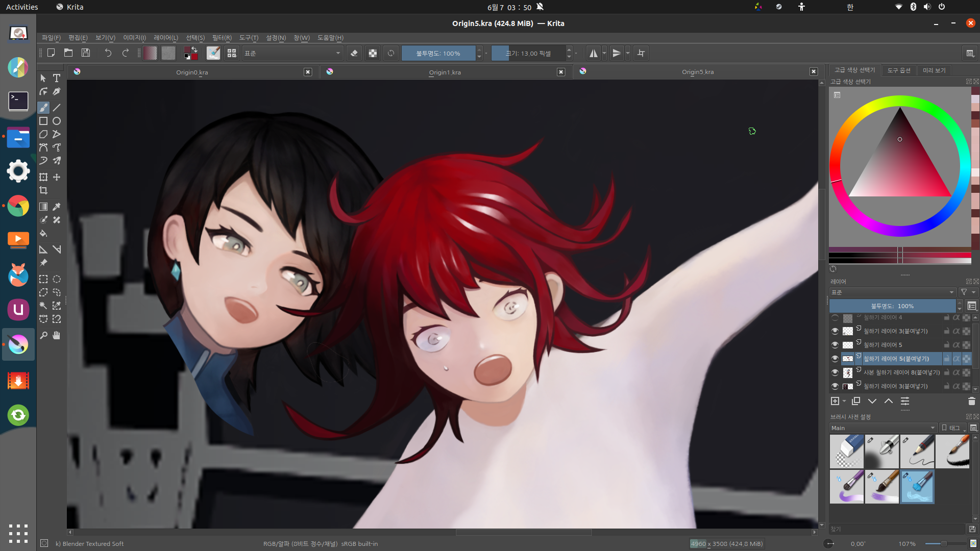Select the Crop tool
This screenshot has height=551, width=980.
[x=43, y=190]
